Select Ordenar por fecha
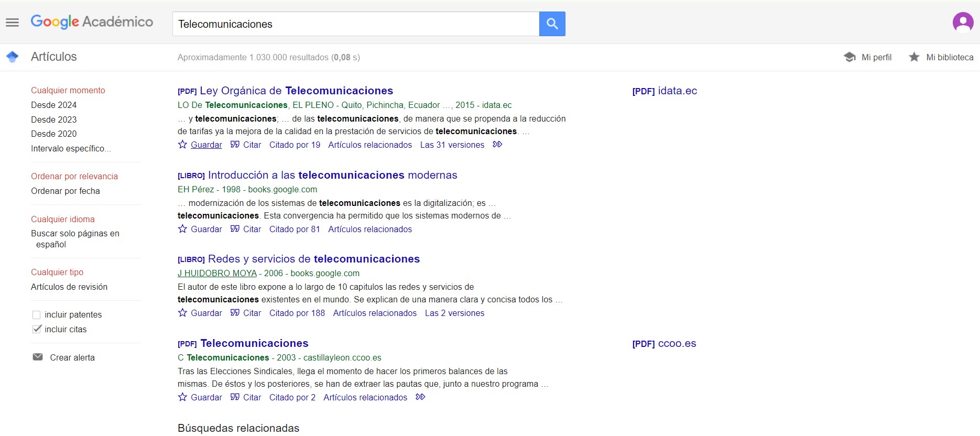 [66, 191]
